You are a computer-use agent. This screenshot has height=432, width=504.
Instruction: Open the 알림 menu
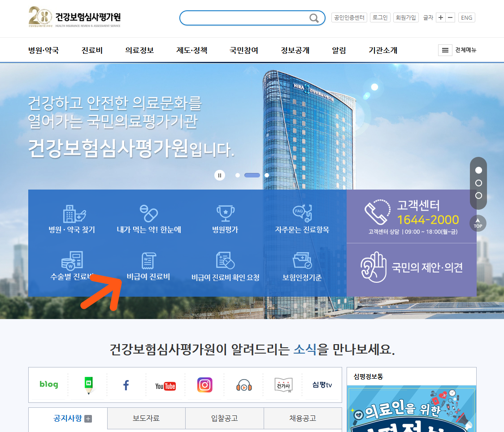(x=339, y=51)
